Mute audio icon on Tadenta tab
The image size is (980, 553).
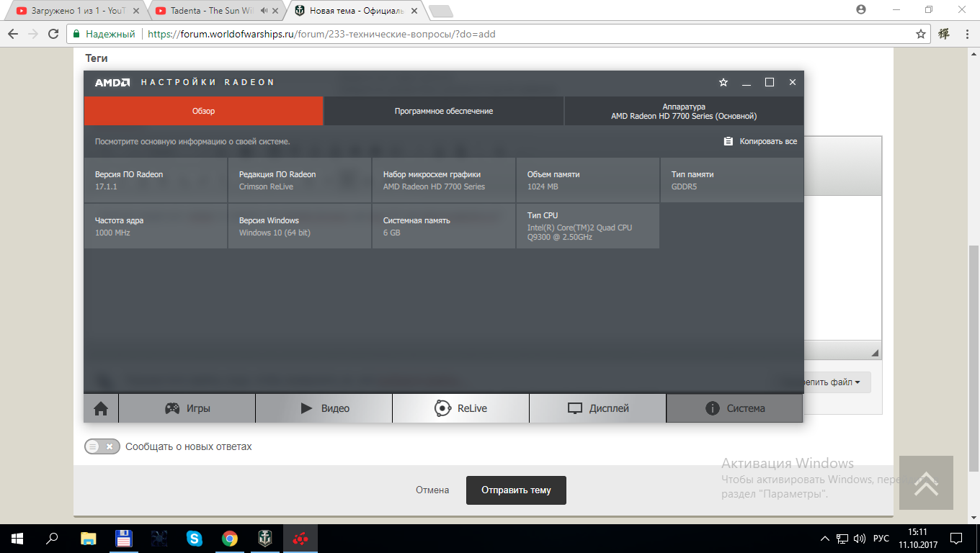[264, 11]
